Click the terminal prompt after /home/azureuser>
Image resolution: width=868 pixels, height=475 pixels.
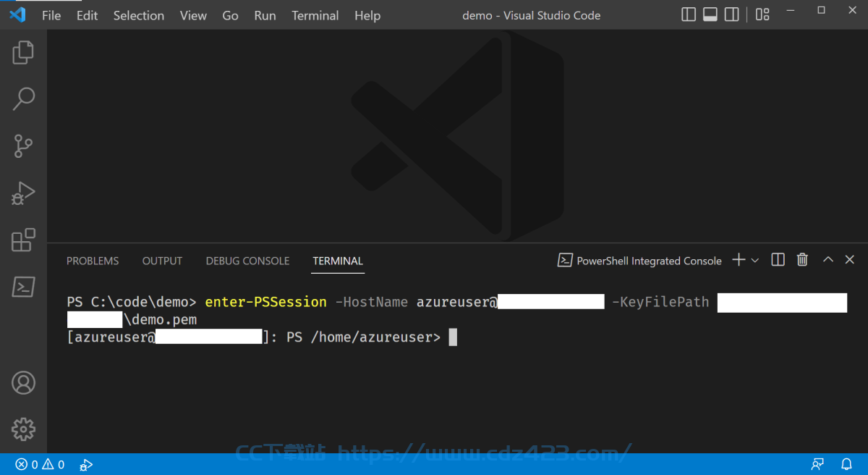(453, 337)
